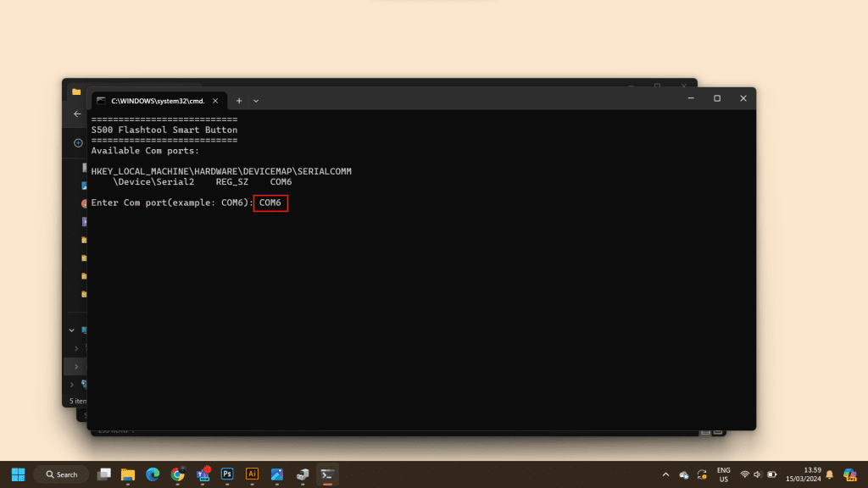This screenshot has width=868, height=488.
Task: Click the COM6 input at the prompt
Action: coord(270,203)
